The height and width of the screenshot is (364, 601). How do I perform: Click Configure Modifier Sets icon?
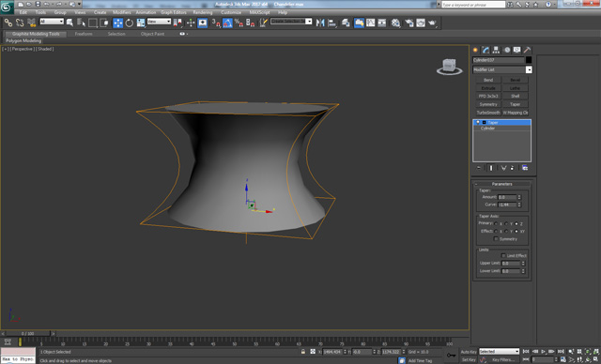525,168
